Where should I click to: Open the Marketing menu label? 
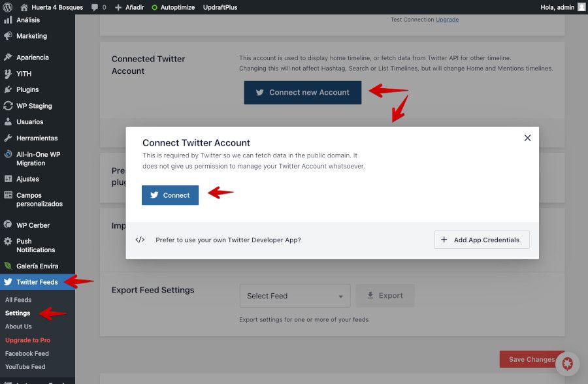coord(32,36)
